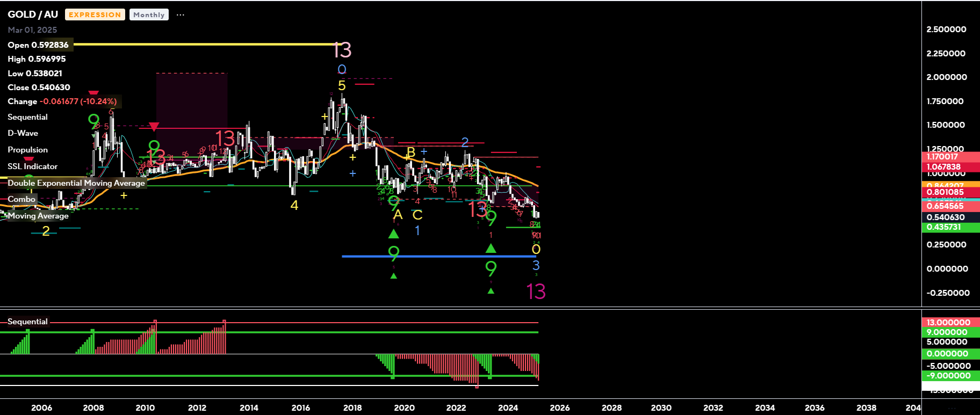Open the Monthly timeframe selector
Image resolution: width=980 pixels, height=415 pixels.
point(149,15)
